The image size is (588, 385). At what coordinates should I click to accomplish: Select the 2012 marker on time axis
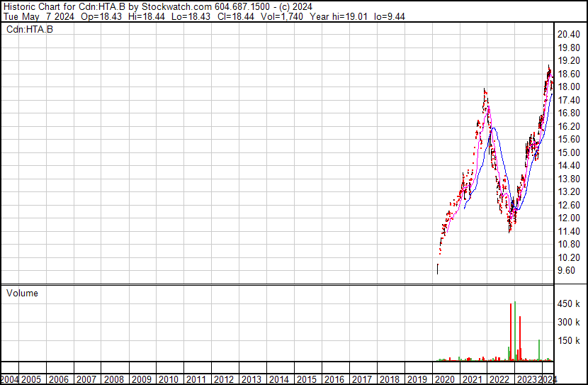tap(223, 379)
